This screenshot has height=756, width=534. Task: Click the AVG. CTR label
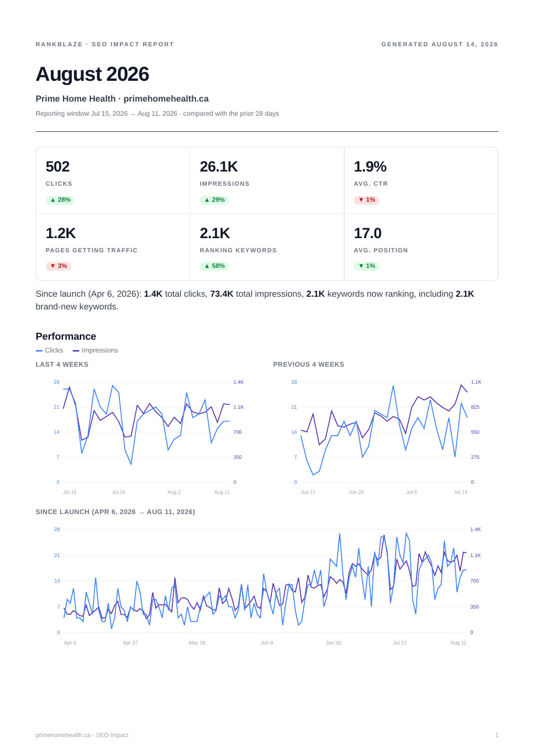pyautogui.click(x=371, y=184)
